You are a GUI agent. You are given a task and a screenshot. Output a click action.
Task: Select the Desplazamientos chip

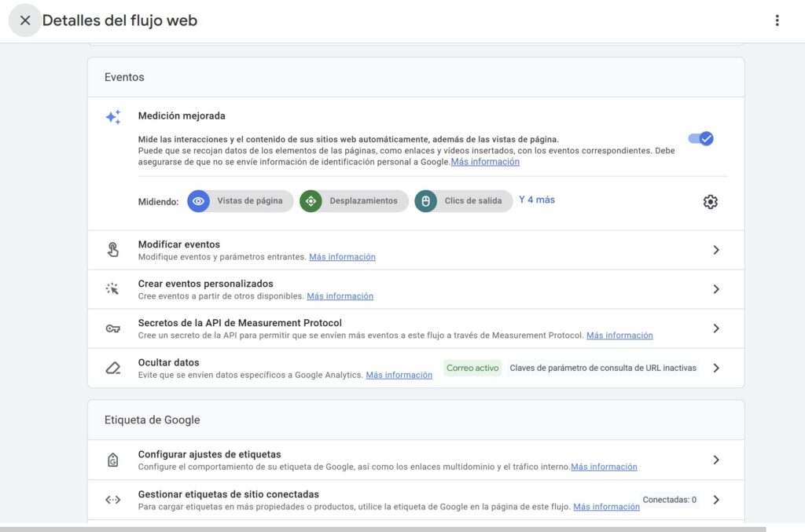click(x=355, y=201)
